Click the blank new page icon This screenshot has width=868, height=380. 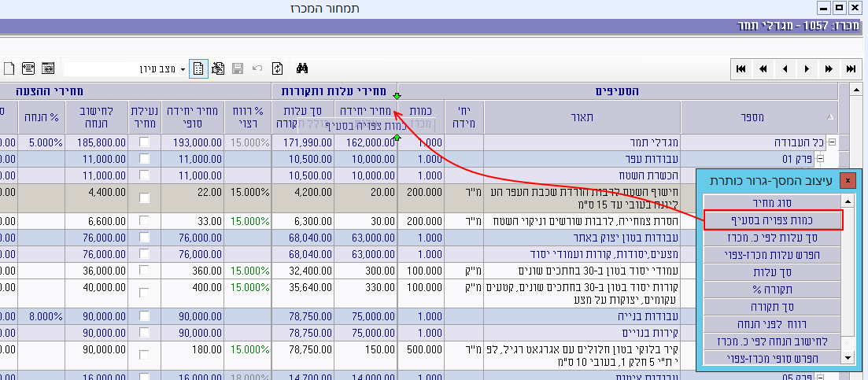[x=9, y=68]
